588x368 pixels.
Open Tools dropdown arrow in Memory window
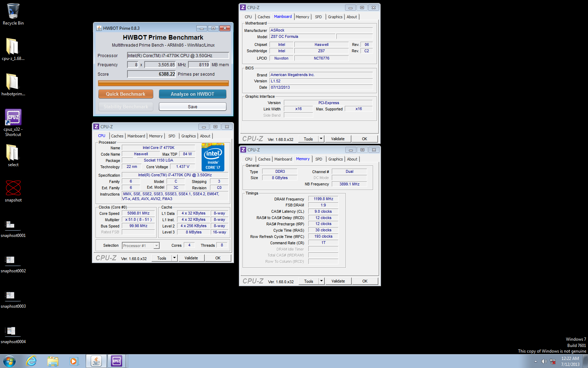point(321,281)
